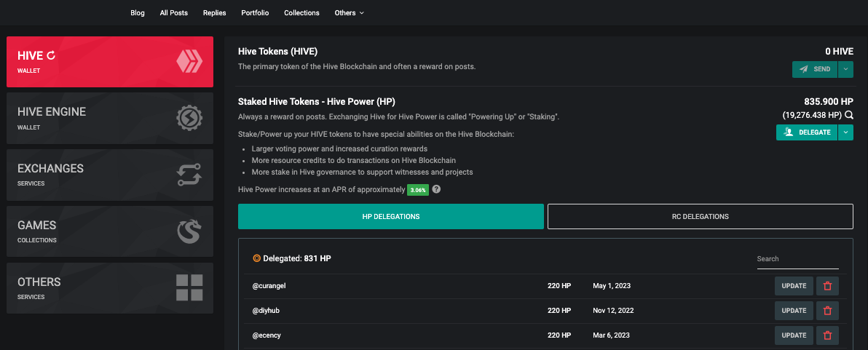Click the question mark help icon beside APR
This screenshot has width=868, height=350.
[436, 189]
